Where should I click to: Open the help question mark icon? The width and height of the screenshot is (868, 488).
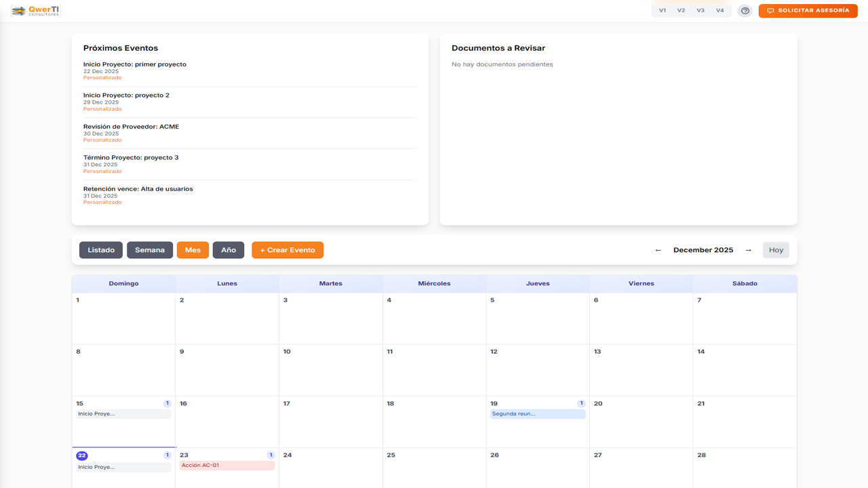point(745,11)
